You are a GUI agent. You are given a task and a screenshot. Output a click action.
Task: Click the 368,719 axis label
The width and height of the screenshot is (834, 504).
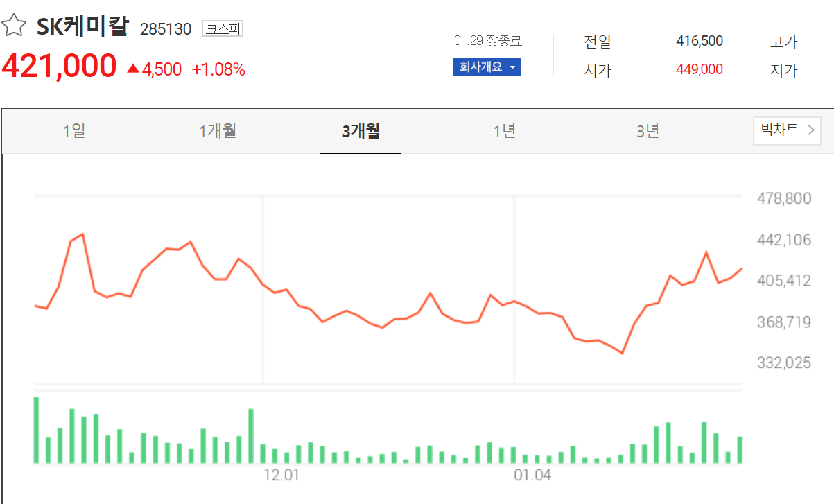(x=783, y=322)
